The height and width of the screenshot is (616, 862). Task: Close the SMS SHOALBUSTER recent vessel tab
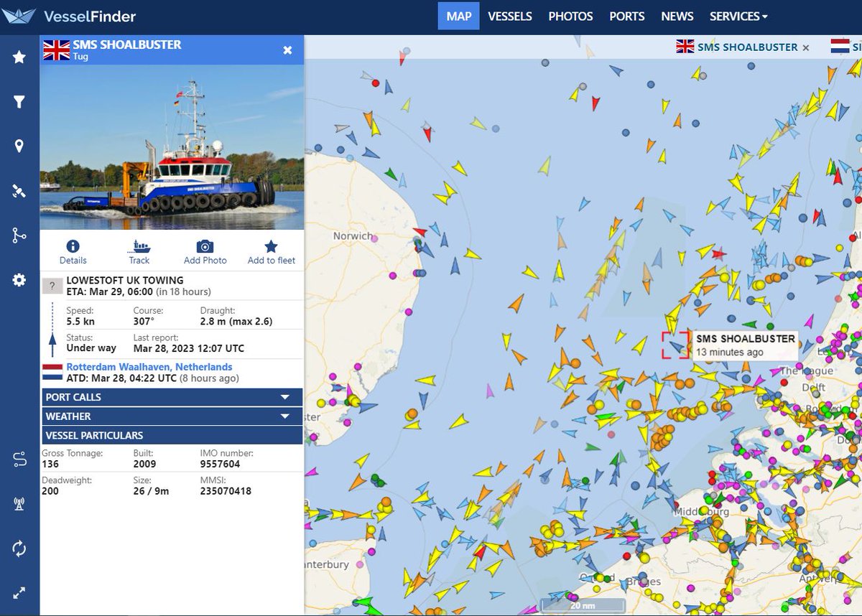(x=806, y=47)
